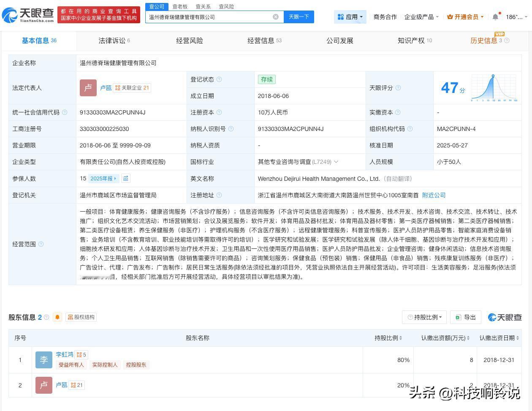Click related-companies badge 5 next to 李虹鸿
This screenshot has width=532, height=411.
tap(81, 355)
